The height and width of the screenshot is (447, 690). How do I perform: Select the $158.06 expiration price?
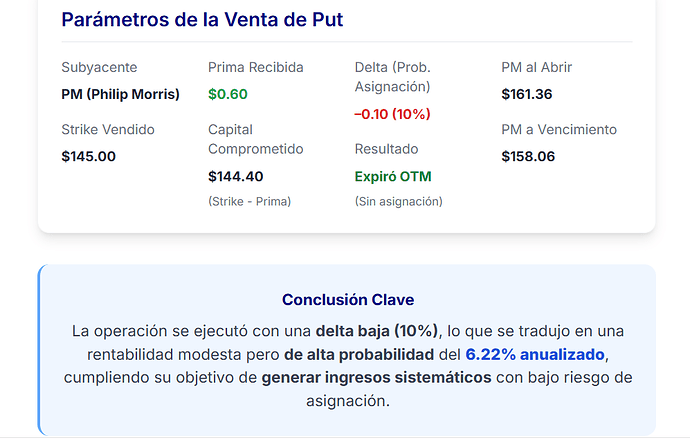[x=528, y=156]
